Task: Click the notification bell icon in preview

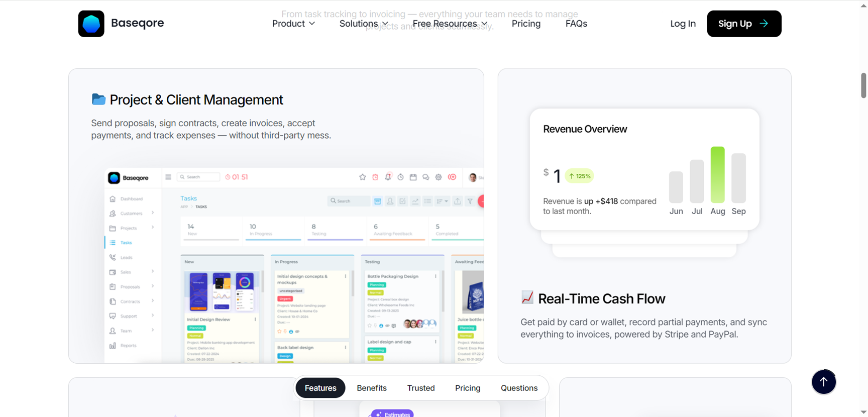Action: pyautogui.click(x=388, y=177)
